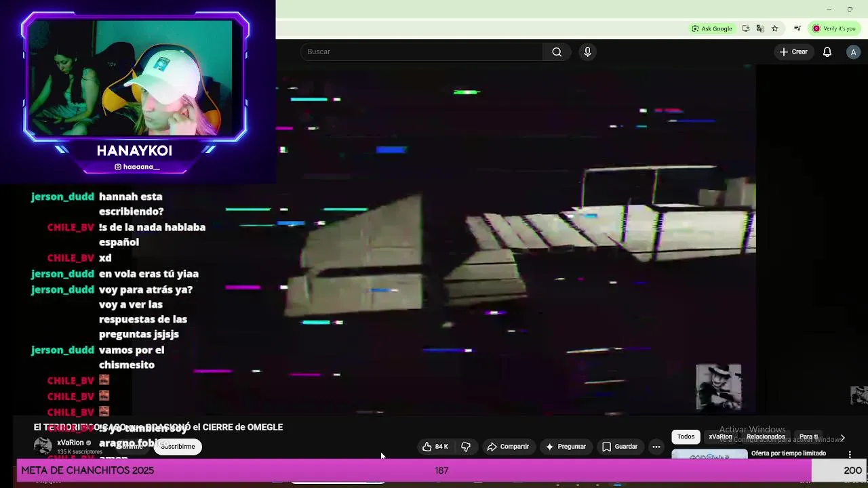Dislike the video
The height and width of the screenshot is (488, 868).
pos(466,447)
